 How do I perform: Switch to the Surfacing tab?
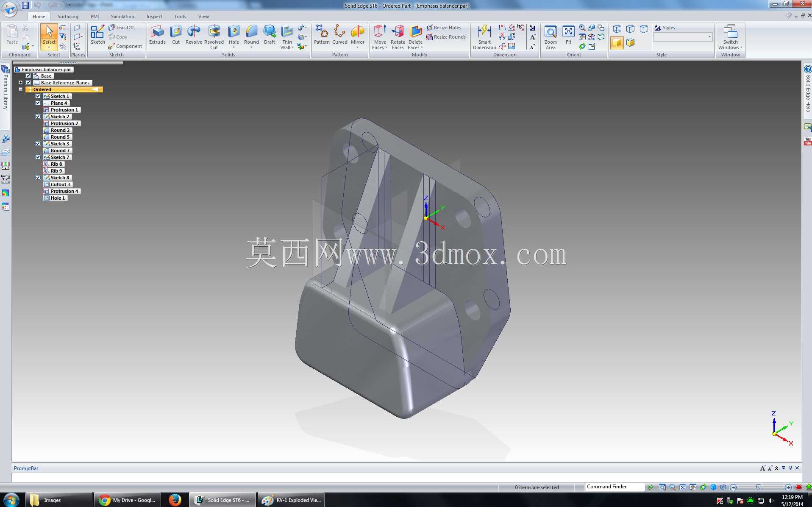pyautogui.click(x=68, y=17)
